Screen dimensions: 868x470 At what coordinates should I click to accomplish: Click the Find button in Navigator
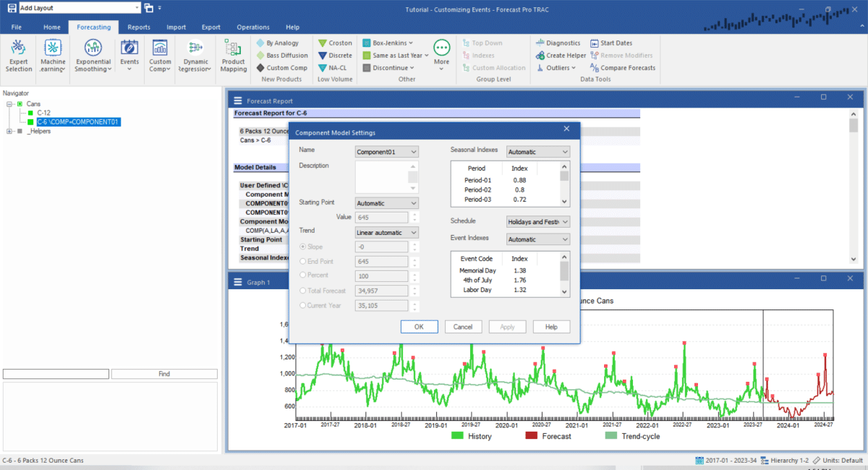tap(164, 374)
